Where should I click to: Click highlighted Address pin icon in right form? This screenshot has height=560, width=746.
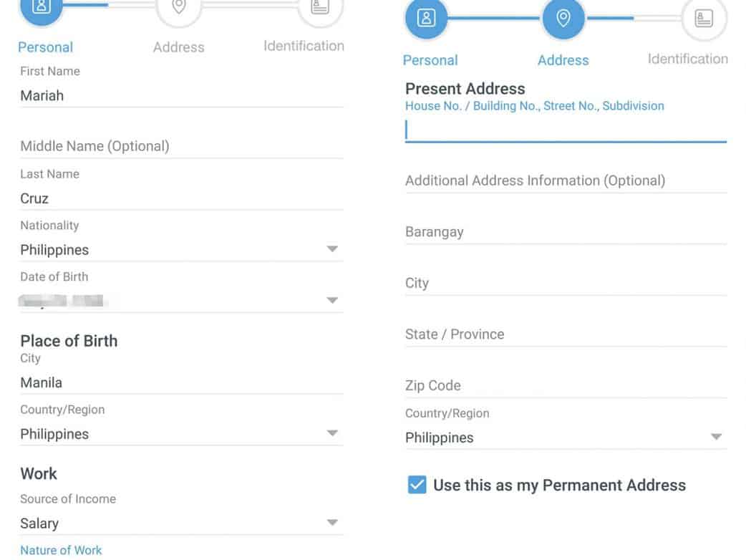point(563,19)
